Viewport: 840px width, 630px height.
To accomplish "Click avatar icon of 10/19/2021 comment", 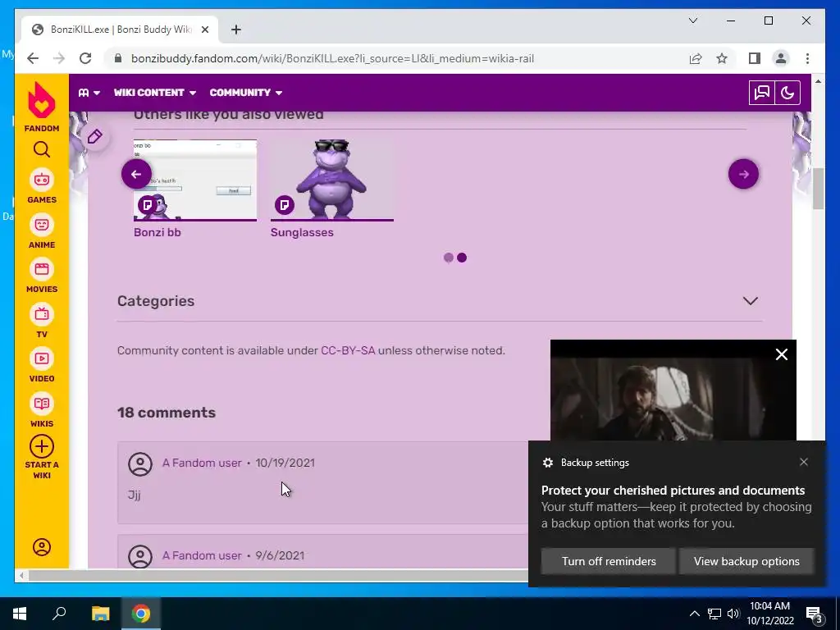I will 140,464.
